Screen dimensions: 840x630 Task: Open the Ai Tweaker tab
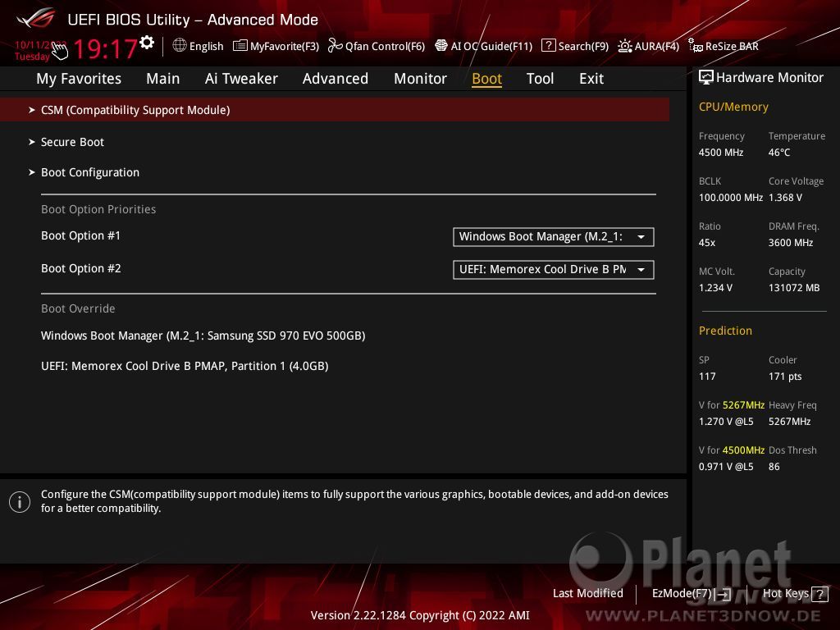tap(241, 79)
